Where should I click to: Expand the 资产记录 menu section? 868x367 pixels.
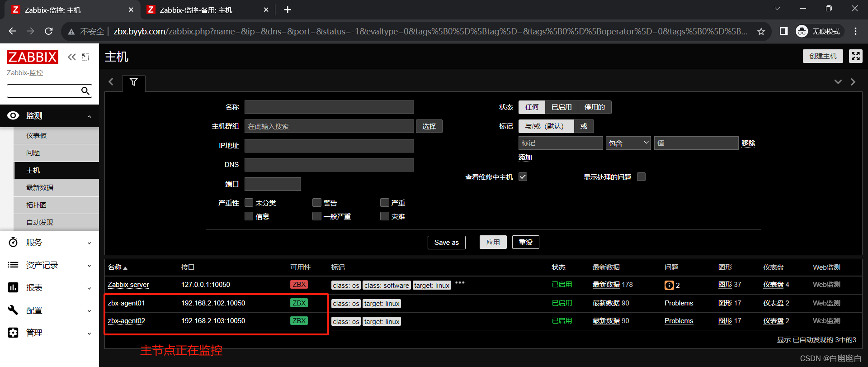(89, 266)
